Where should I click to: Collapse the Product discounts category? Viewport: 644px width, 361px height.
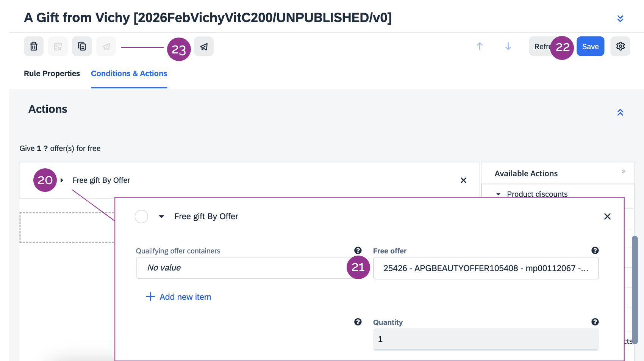pos(499,194)
